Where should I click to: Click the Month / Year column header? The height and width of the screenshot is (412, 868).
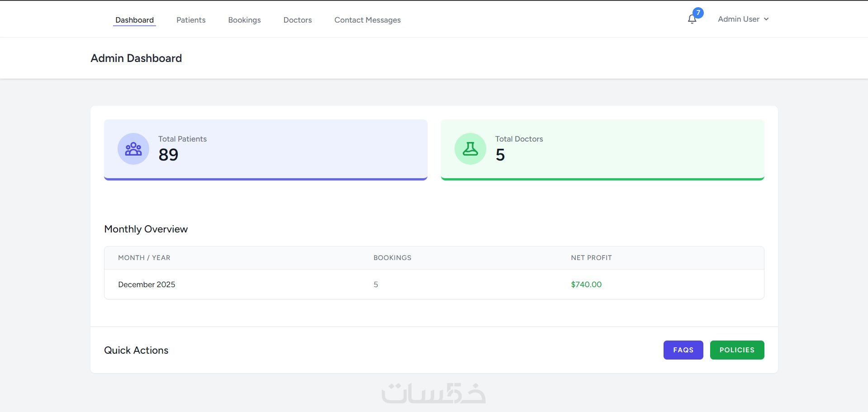(x=144, y=258)
